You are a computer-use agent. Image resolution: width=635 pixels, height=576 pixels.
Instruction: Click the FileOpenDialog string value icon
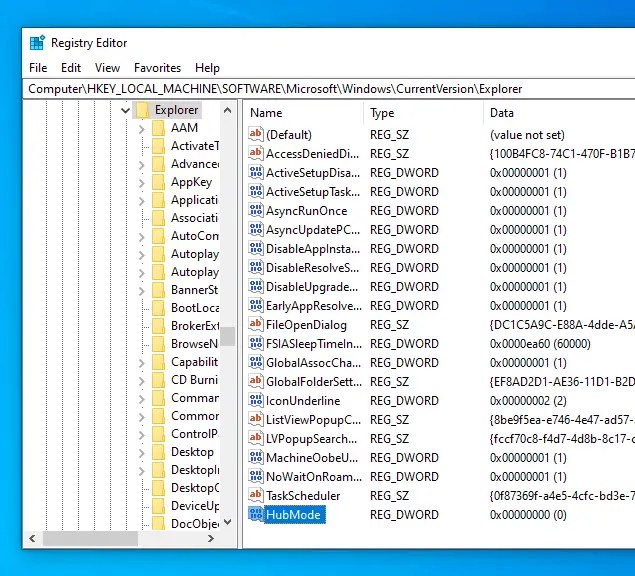tap(255, 325)
